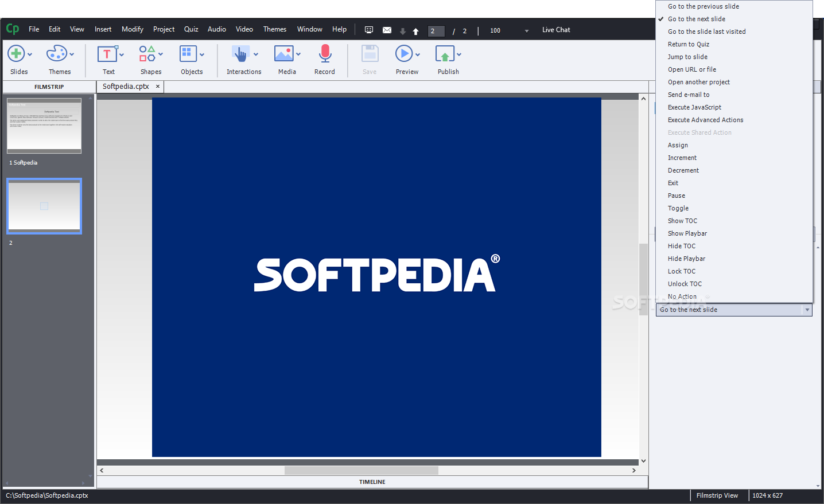The image size is (824, 504).
Task: Open the Themes palette icon
Action: click(x=57, y=54)
